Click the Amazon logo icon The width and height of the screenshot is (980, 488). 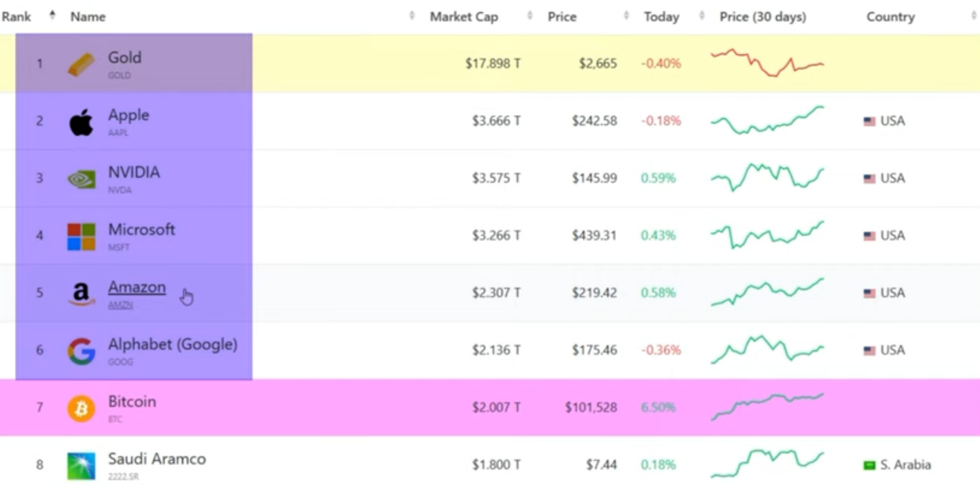[x=81, y=294]
